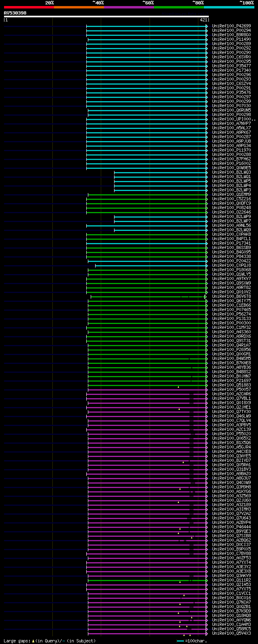Viewport: 258px width, 644px height.
Task: Click hit label UniRef100_P84338
Action: (x=231, y=256)
